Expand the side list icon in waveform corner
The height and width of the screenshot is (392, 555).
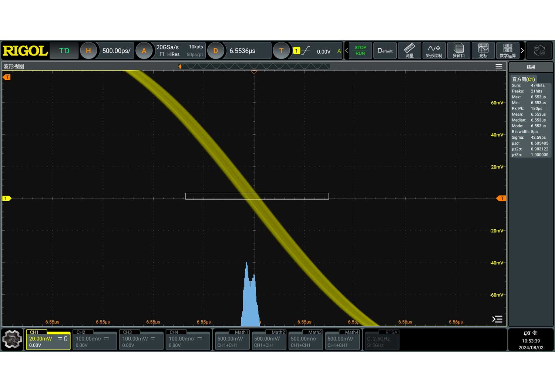[497, 319]
